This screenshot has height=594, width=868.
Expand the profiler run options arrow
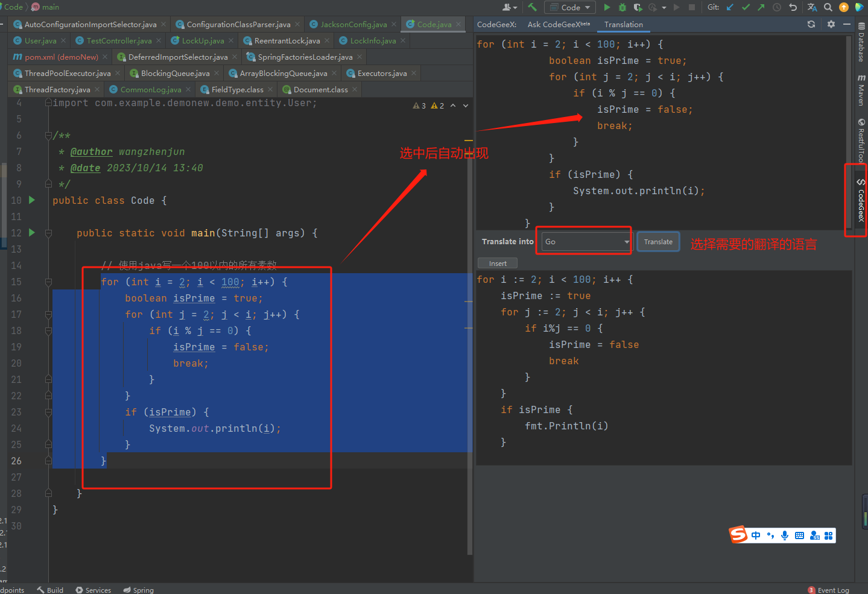[664, 8]
